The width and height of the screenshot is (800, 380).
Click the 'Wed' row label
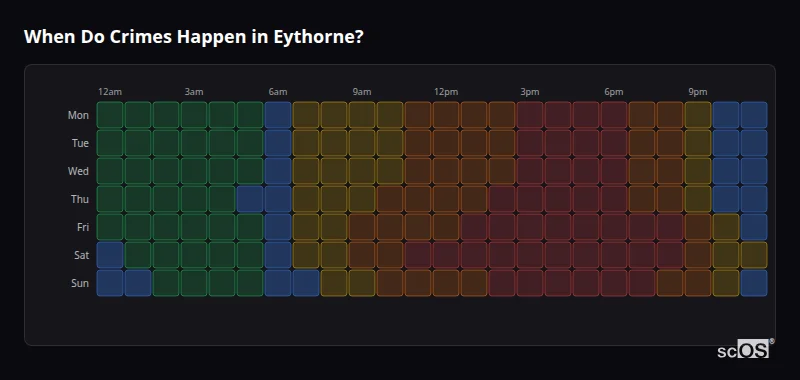coord(78,171)
